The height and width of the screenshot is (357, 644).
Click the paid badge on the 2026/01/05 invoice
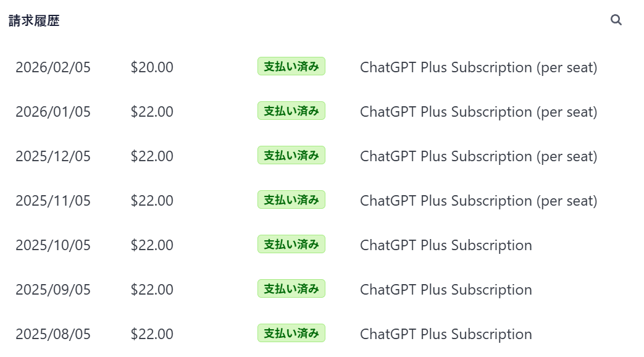(x=291, y=111)
